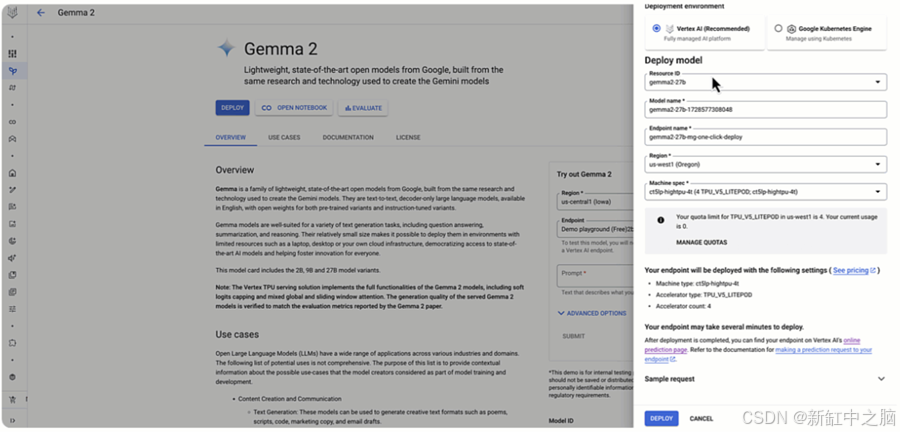Image resolution: width=900 pixels, height=433 pixels.
Task: Click the 'Model ID' label
Action: point(561,421)
